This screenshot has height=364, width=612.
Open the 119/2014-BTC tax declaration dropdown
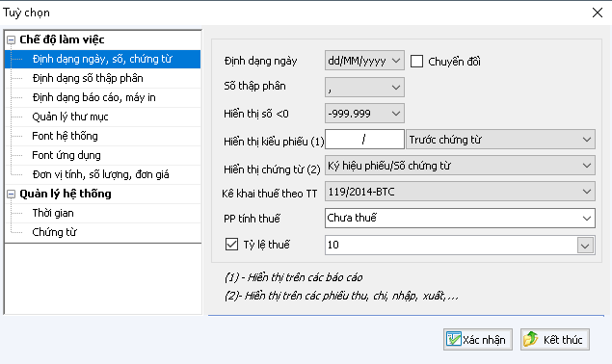click(x=460, y=192)
